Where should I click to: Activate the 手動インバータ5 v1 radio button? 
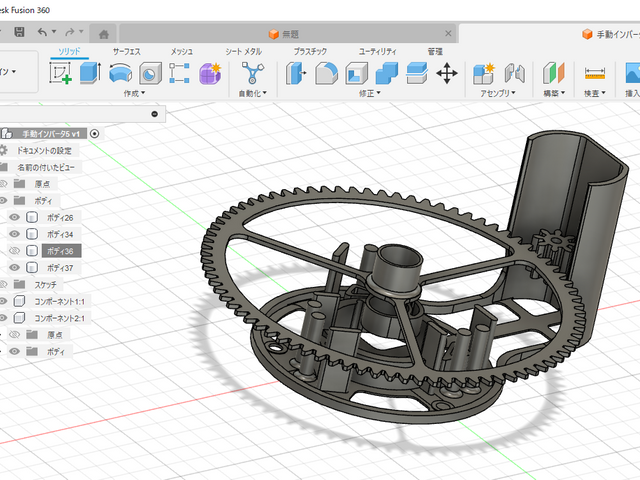(x=94, y=132)
